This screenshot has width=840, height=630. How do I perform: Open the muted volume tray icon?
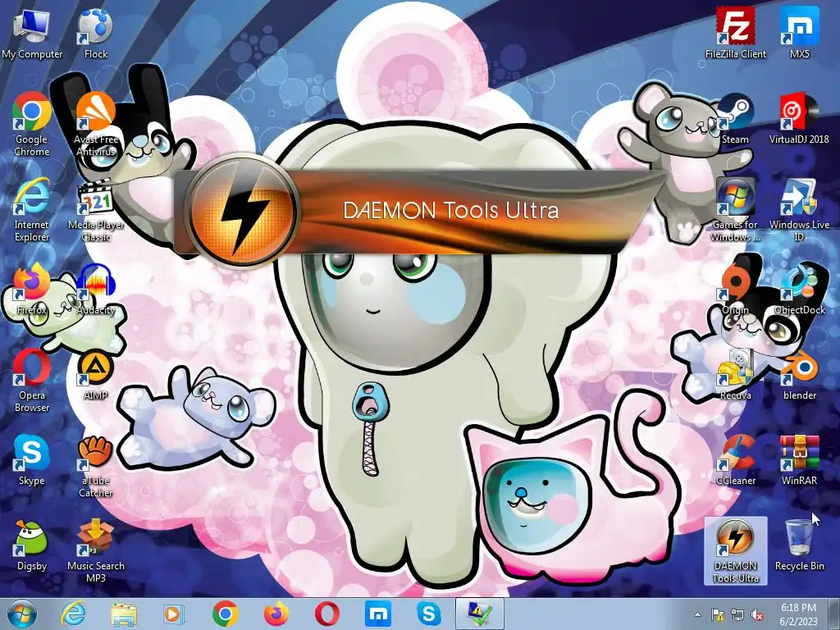[757, 615]
